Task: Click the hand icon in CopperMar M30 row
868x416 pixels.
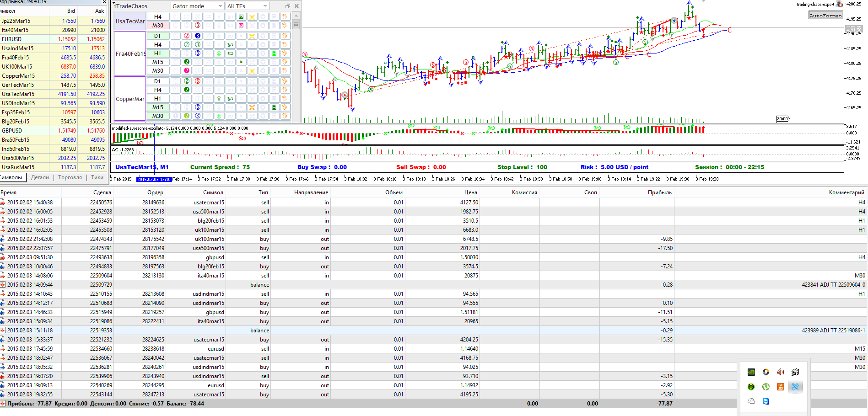Action: pos(285,116)
